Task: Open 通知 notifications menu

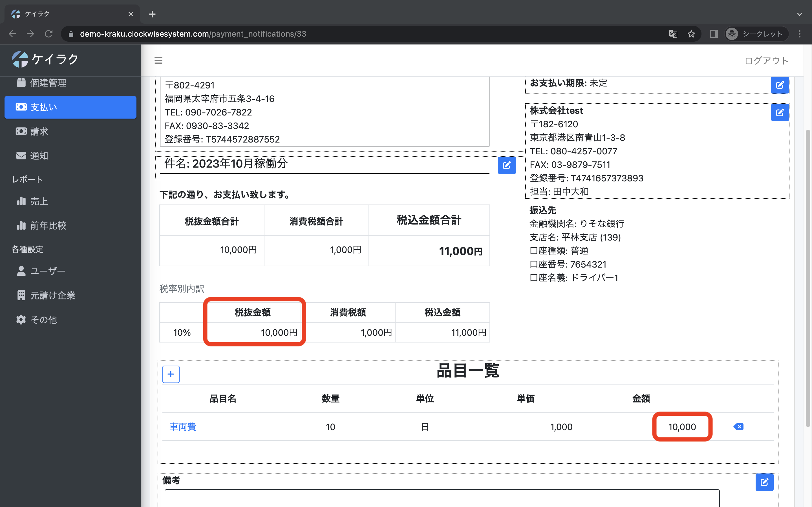Action: [39, 155]
